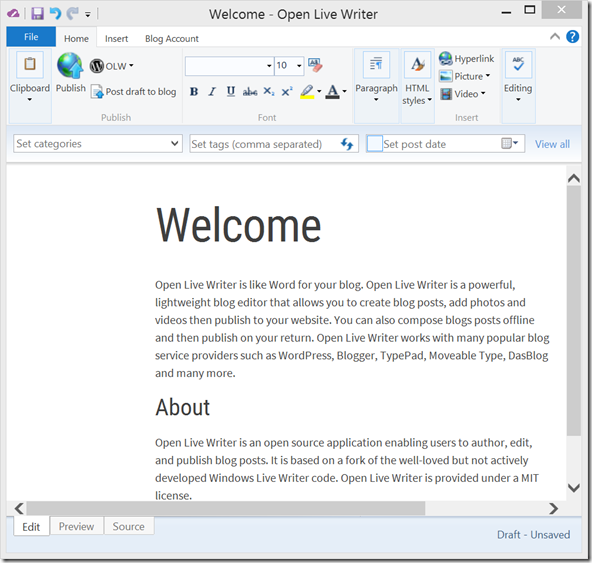592x563 pixels.
Task: Switch to the Home ribbon tab
Action: [x=76, y=39]
